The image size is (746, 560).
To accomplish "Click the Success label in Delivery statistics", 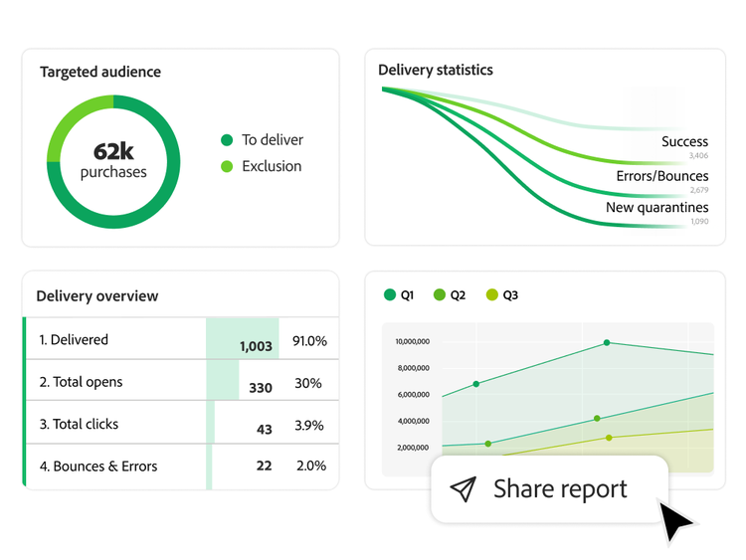I will click(684, 141).
